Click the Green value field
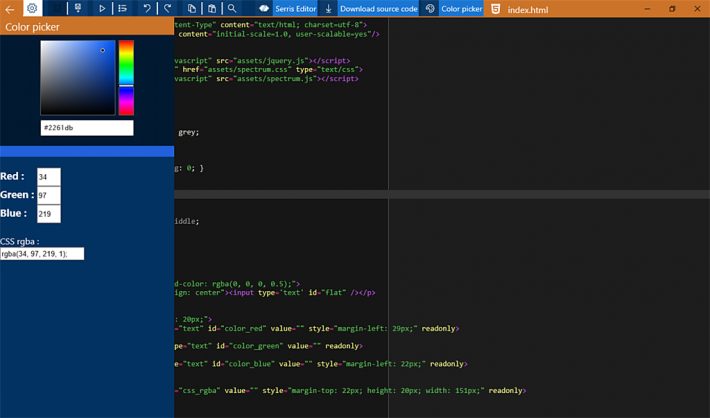 point(49,195)
